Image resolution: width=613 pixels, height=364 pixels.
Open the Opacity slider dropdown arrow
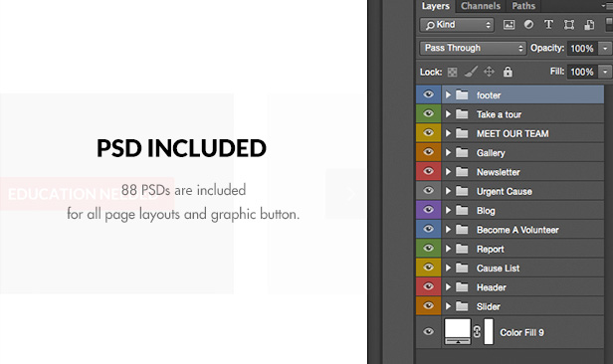pyautogui.click(x=605, y=49)
